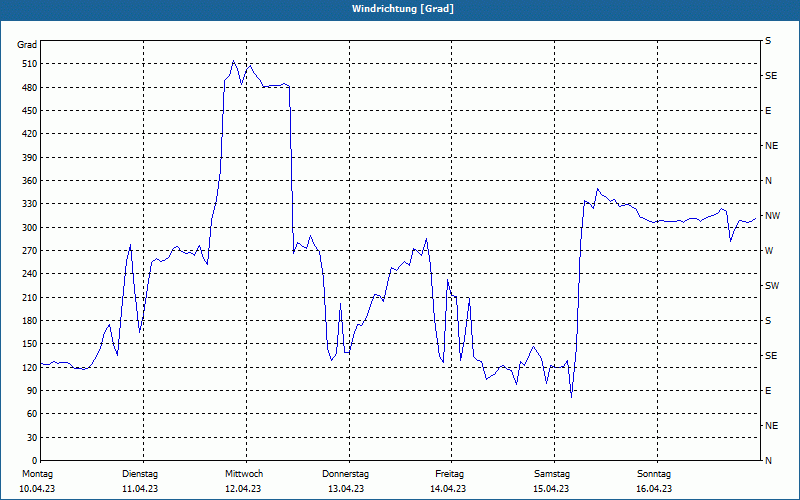Select the y-axis value 300
800x500 pixels.
pos(30,228)
